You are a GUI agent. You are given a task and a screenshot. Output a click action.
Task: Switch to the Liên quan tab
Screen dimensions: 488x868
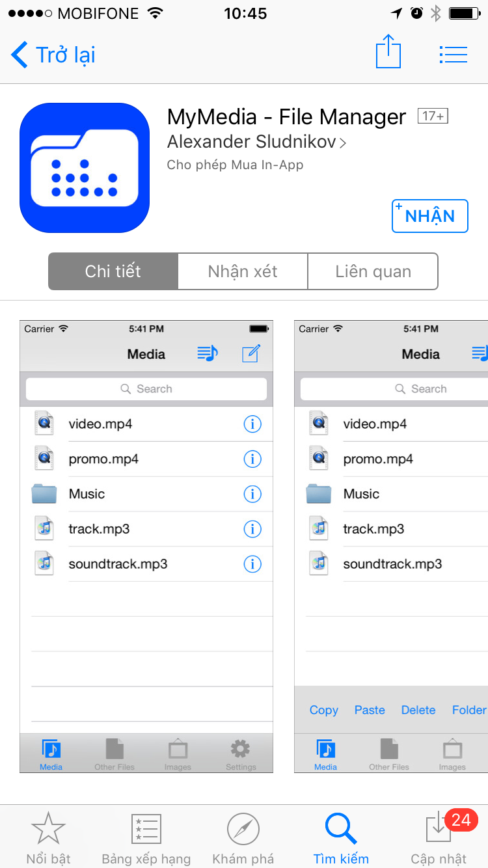click(373, 271)
